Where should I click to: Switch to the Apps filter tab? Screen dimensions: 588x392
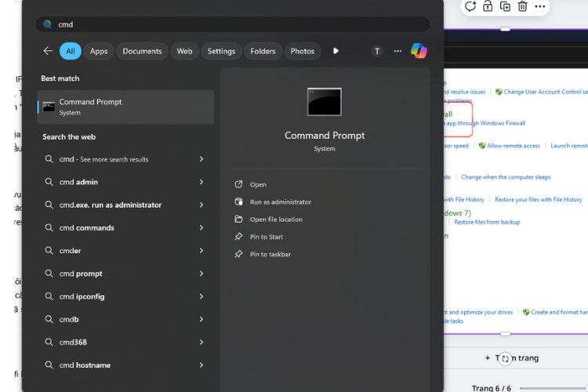pos(99,51)
